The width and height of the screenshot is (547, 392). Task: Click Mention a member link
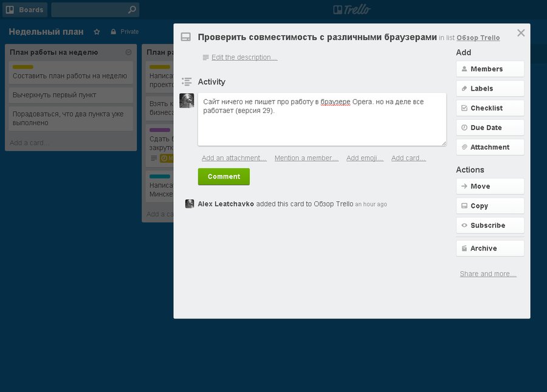306,158
